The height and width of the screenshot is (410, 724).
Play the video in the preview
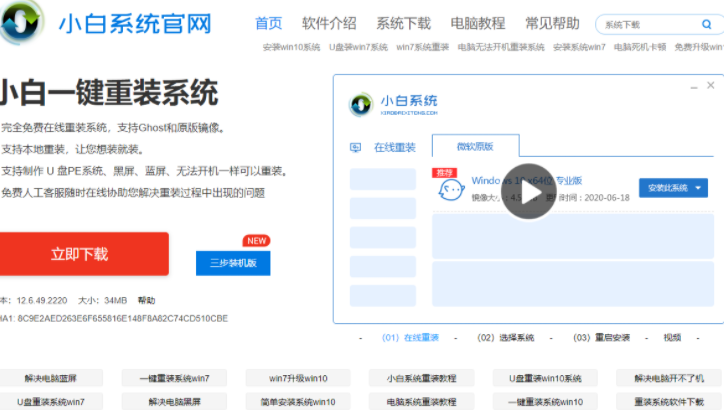pos(529,191)
